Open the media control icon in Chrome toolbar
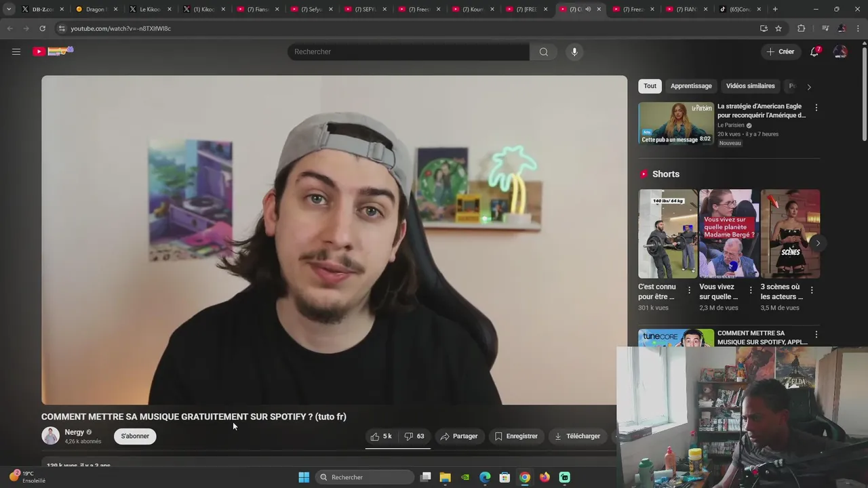 click(825, 28)
